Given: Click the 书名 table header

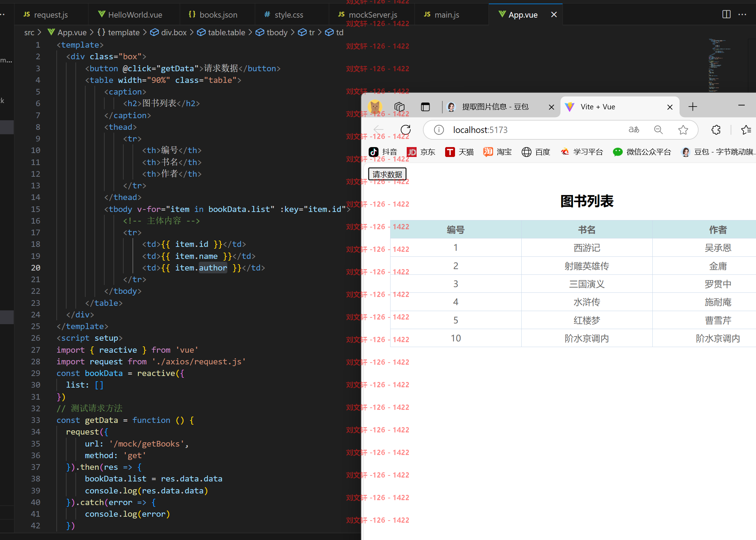Looking at the screenshot, I should [587, 230].
